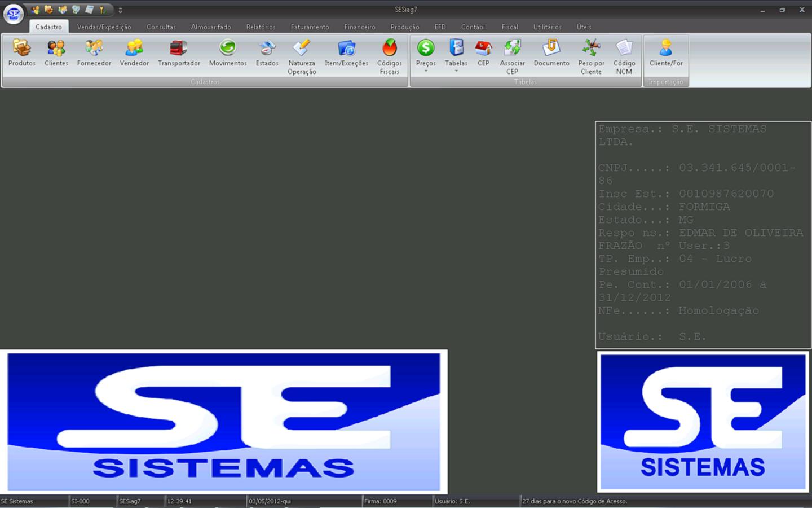Open the Fornecedor icon
The height and width of the screenshot is (508, 812).
coord(94,54)
